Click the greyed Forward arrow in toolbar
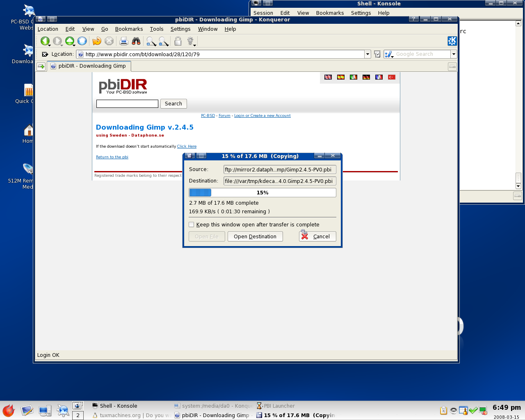This screenshot has width=525, height=420. tap(57, 41)
